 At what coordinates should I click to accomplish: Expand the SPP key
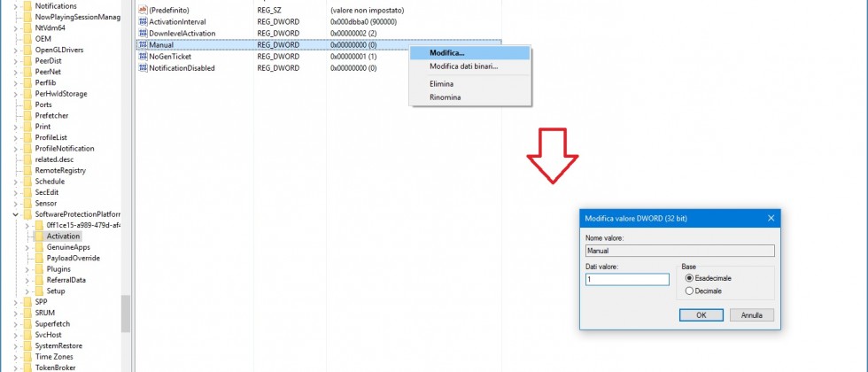click(16, 302)
